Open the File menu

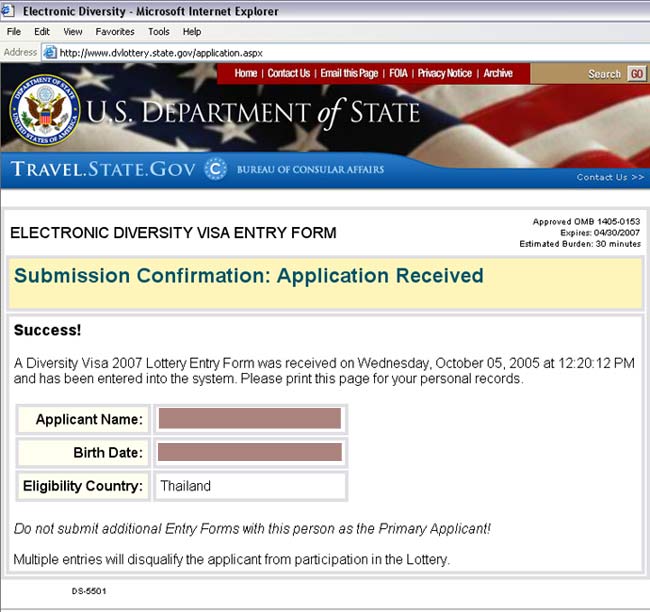point(14,32)
